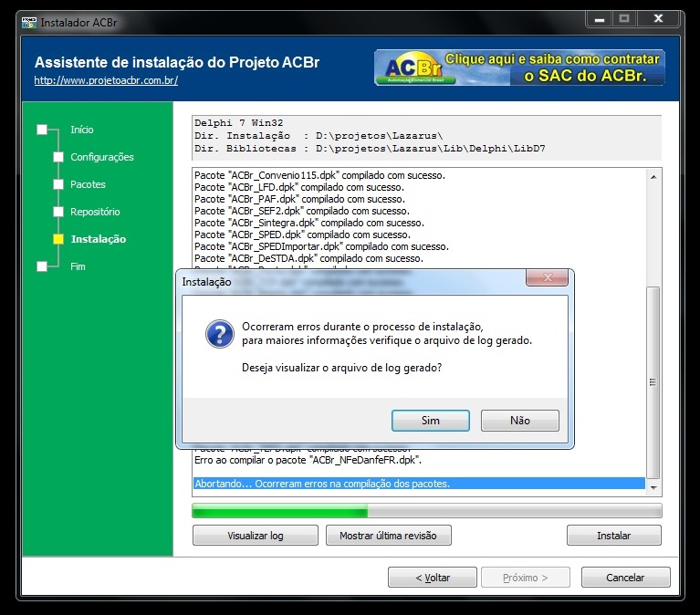Image resolution: width=700 pixels, height=615 pixels.
Task: Click the question mark icon in the dialog
Action: click(220, 334)
